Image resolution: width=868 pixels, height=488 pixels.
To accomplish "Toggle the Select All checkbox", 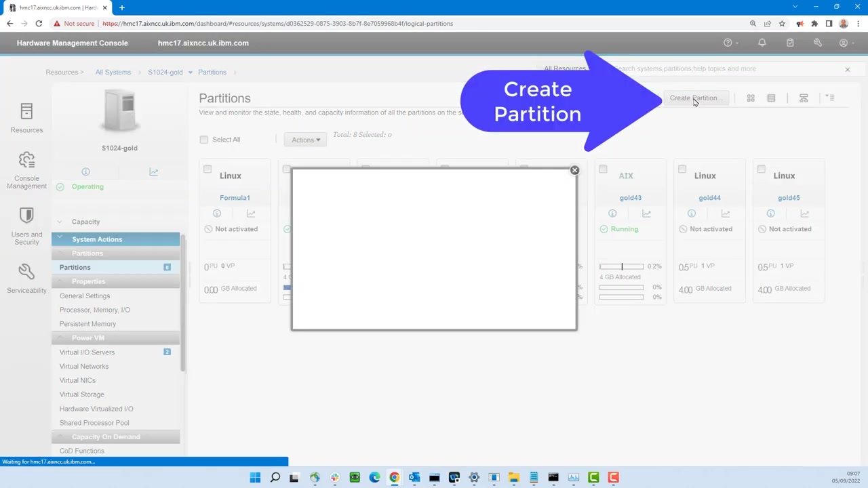I will (x=203, y=140).
